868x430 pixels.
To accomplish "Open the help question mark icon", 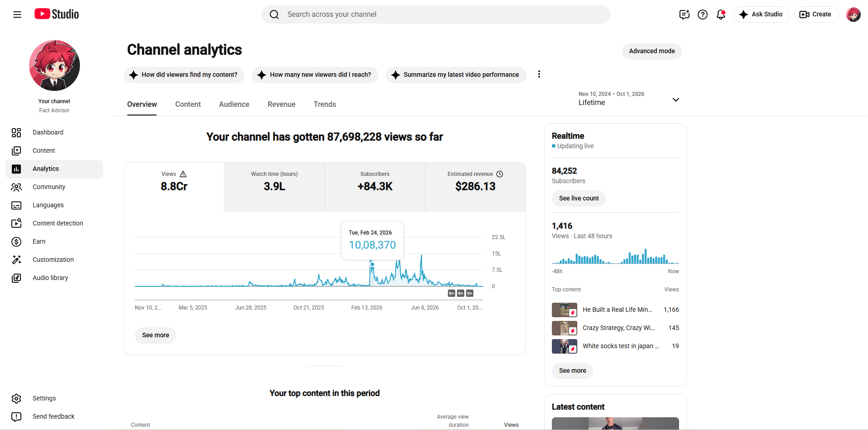I will click(703, 15).
